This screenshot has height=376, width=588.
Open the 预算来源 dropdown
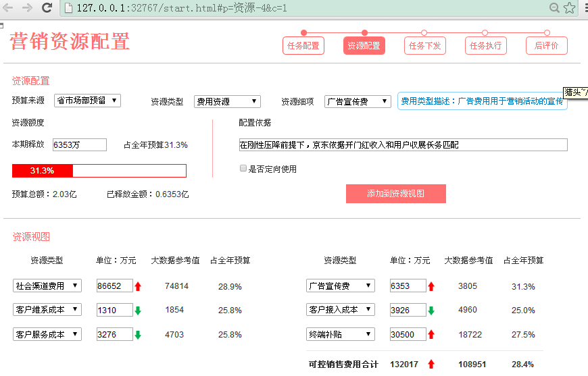(x=87, y=101)
